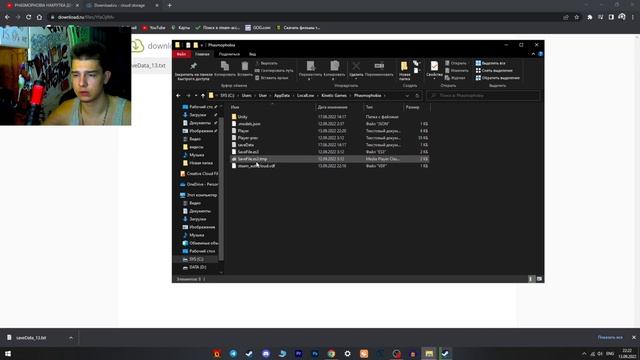Click Select none (Снять выделение)
Viewport: 640px width, 360px height.
pos(494,71)
